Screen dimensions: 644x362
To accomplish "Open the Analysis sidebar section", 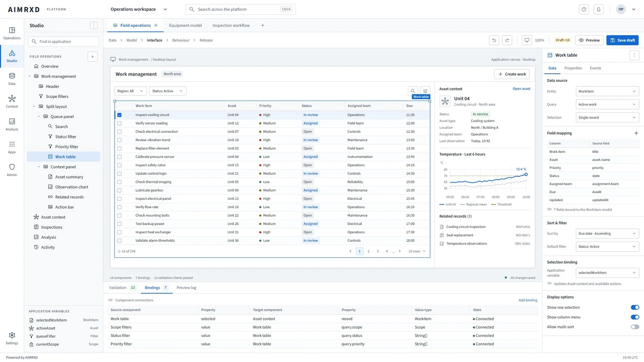I will (12, 125).
